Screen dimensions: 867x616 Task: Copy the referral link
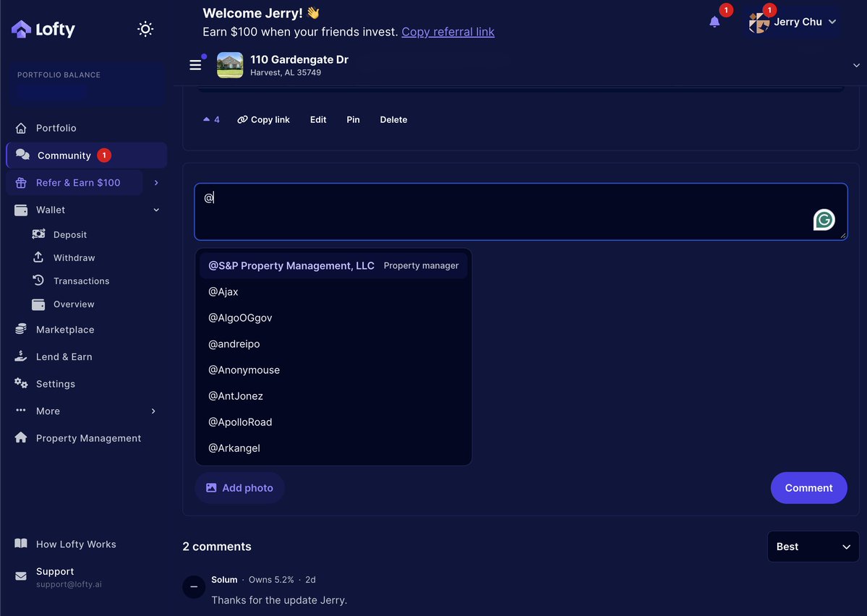tap(448, 32)
